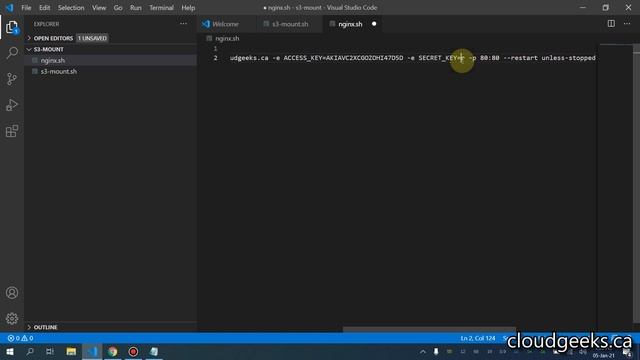Switch to the Welcome tab
This screenshot has height=360, width=640.
[x=227, y=24]
